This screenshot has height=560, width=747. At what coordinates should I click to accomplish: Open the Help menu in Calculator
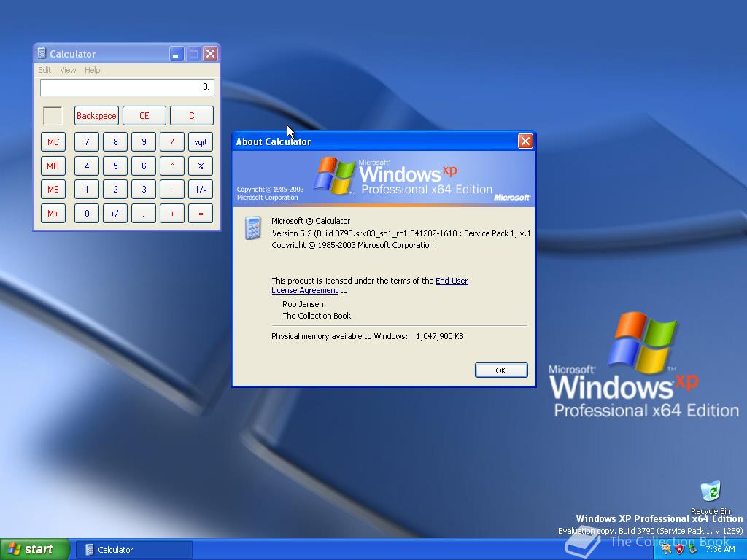point(93,70)
